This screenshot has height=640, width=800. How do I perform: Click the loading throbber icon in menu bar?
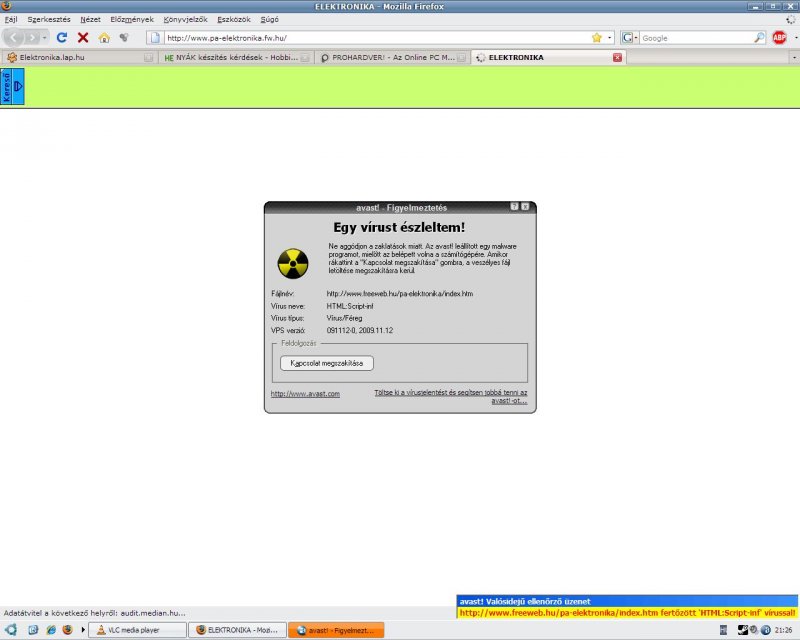(x=791, y=19)
